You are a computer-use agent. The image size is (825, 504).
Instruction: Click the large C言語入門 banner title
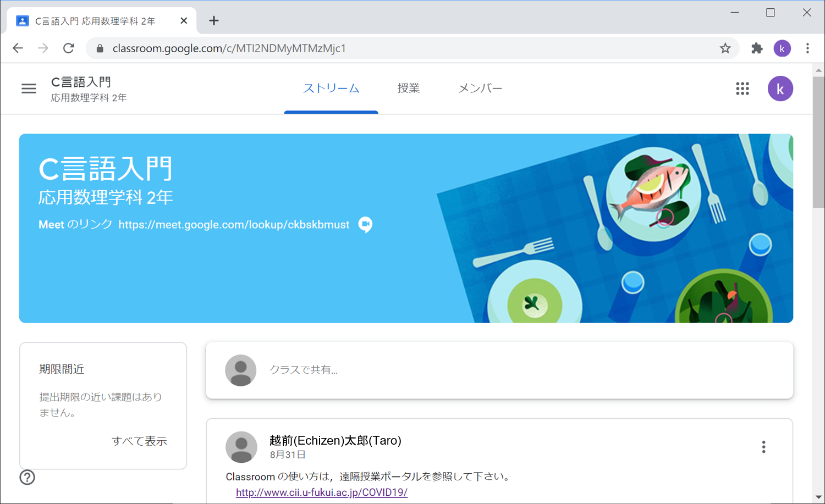point(106,169)
